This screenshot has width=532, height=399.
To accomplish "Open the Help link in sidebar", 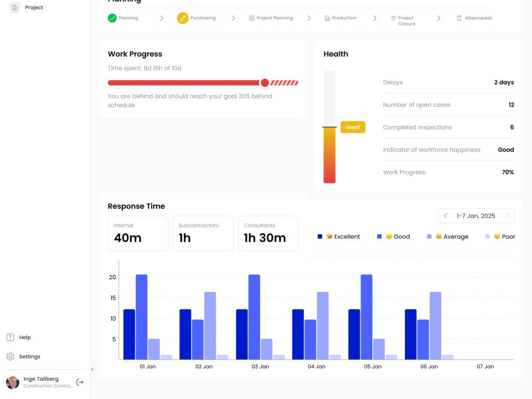I will pos(25,337).
